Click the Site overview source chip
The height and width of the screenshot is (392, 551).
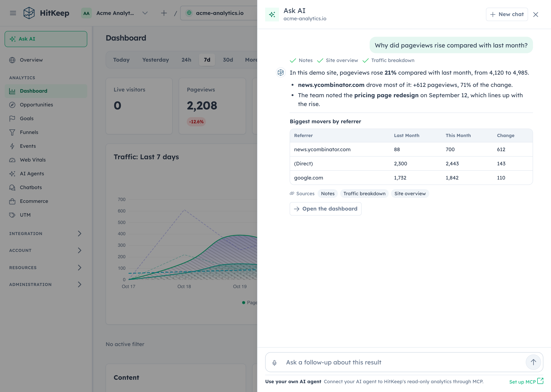pos(410,194)
